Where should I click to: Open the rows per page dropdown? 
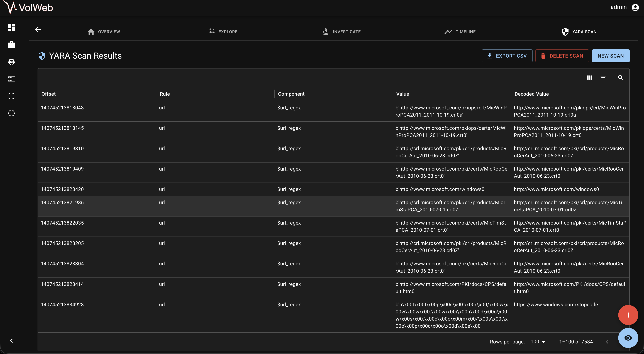click(538, 341)
